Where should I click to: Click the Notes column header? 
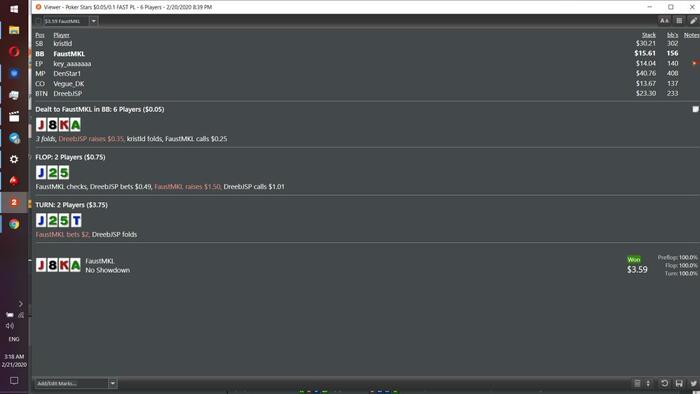[692, 35]
